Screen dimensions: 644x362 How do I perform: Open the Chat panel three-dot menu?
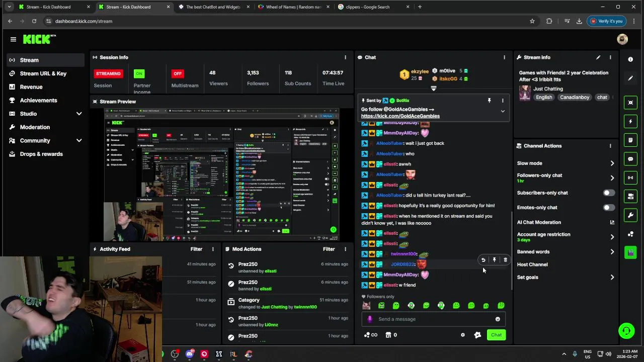(x=504, y=57)
